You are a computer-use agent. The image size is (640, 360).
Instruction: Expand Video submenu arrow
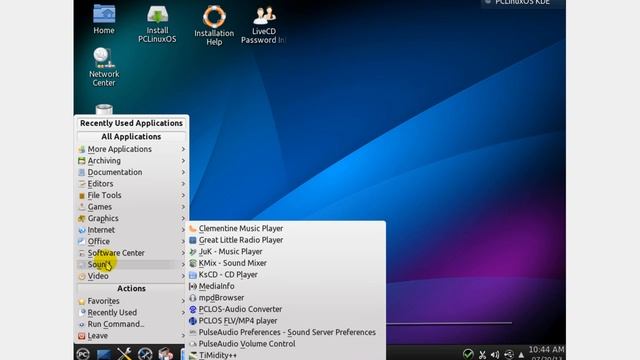click(x=183, y=276)
